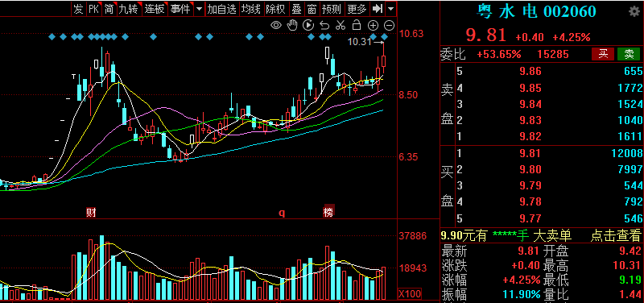Screen dimensions: 644x303
Task: Click the arrow-to-bar jump icon
Action: point(377,9)
